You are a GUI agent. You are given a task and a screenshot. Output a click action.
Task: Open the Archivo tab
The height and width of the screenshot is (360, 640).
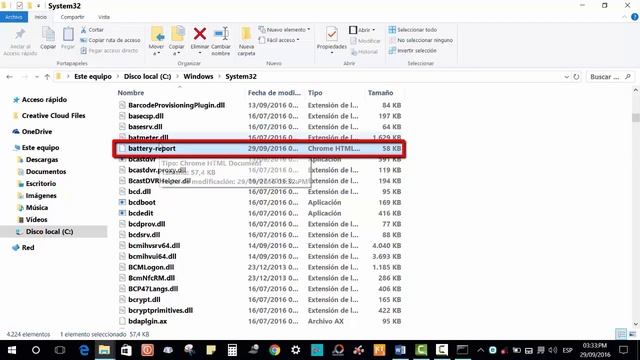(14, 17)
